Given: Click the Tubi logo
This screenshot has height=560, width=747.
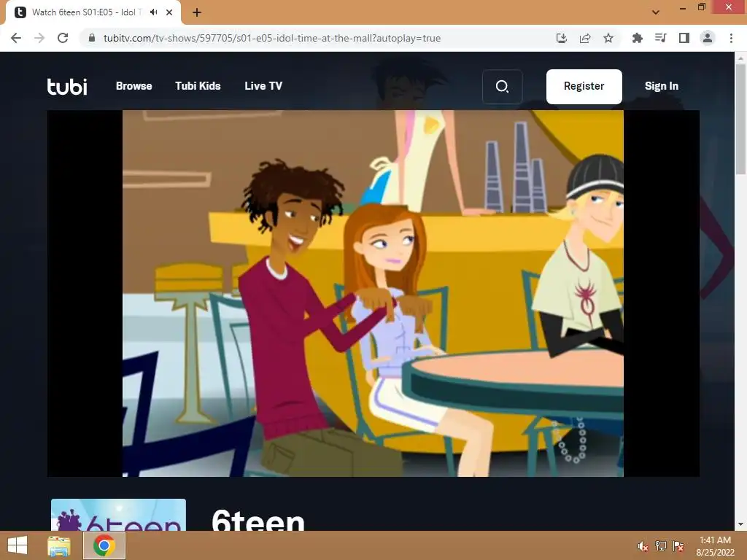Looking at the screenshot, I should pyautogui.click(x=67, y=86).
